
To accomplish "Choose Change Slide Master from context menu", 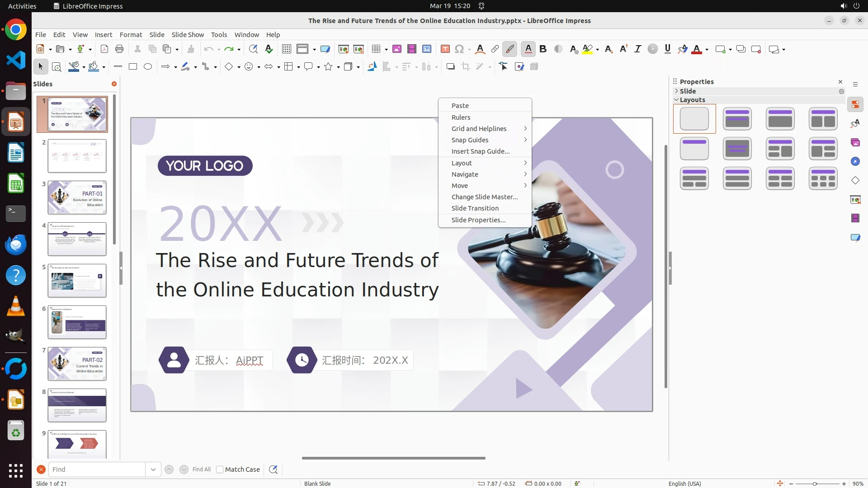I will [x=484, y=197].
